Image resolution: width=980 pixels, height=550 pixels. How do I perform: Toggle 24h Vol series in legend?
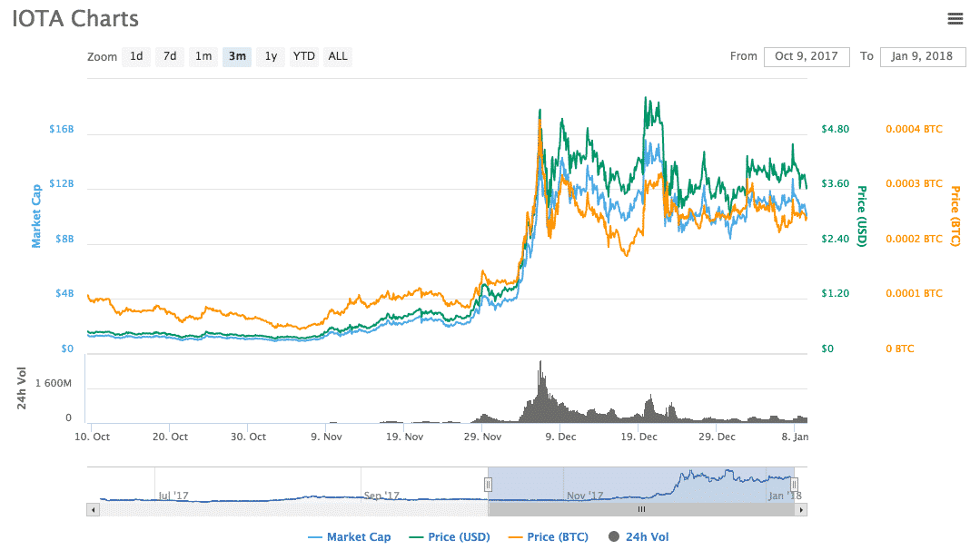(x=639, y=537)
